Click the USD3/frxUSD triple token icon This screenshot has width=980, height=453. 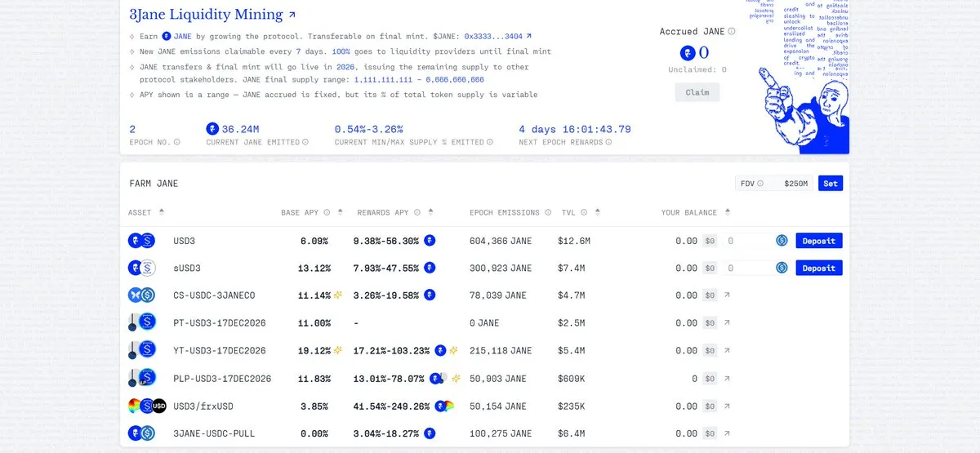pos(147,406)
